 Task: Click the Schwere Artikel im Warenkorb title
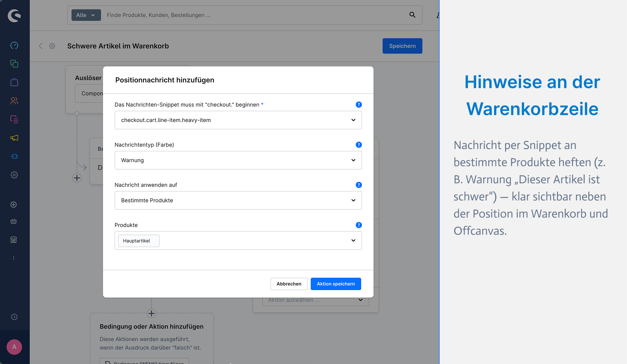point(118,46)
